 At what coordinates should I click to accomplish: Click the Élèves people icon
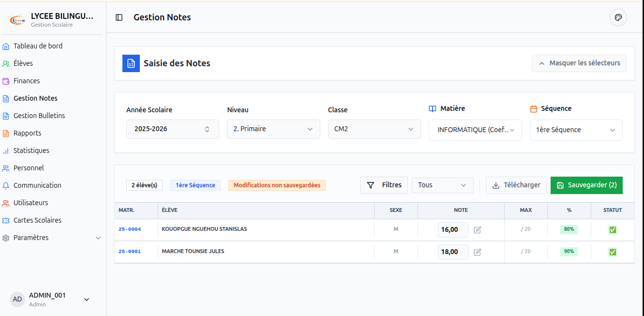click(6, 64)
